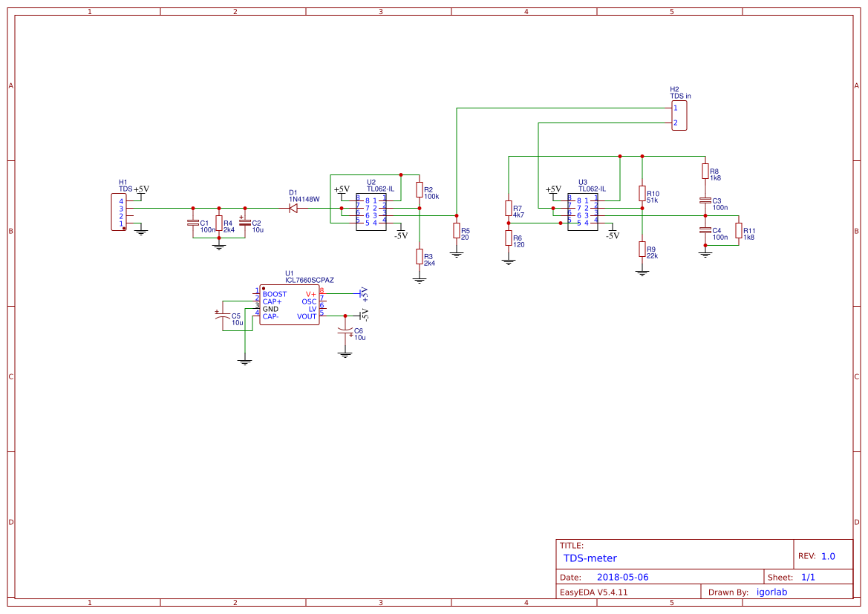Select the igorlab drawn-by text
The height and width of the screenshot is (614, 868).
coord(771,592)
